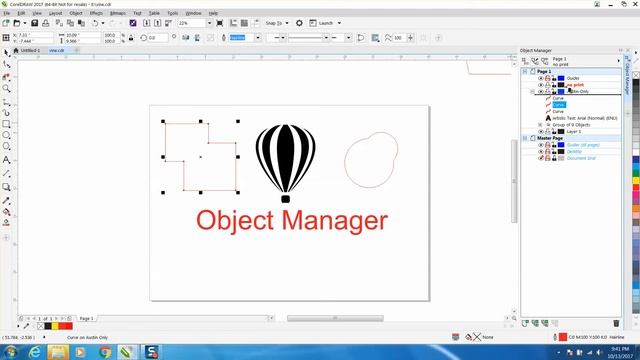
Task: Collapse the Page 1 tree node
Action: coord(525,71)
